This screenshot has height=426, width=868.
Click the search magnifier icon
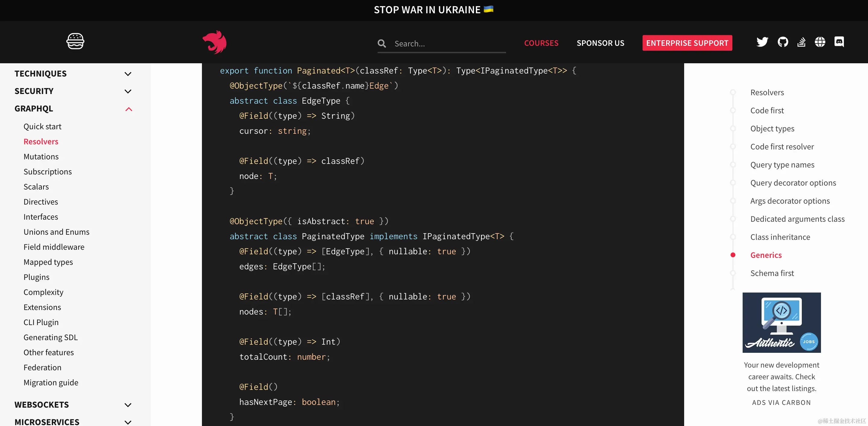pos(382,43)
